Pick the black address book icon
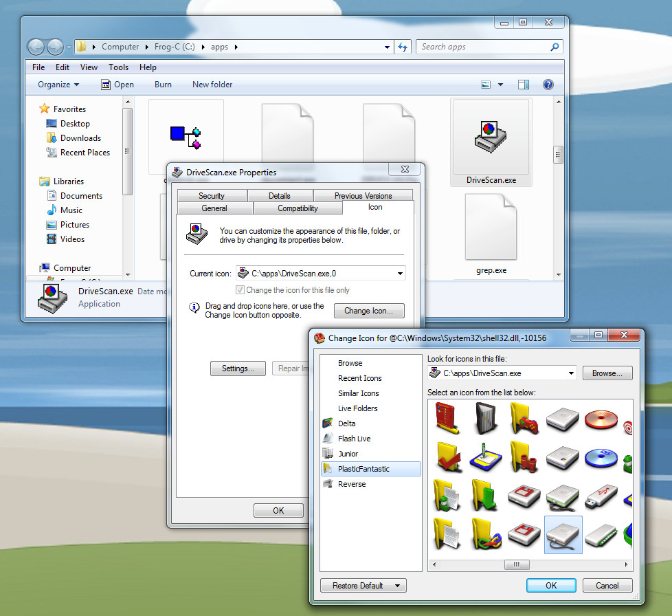672x616 pixels. 486,419
